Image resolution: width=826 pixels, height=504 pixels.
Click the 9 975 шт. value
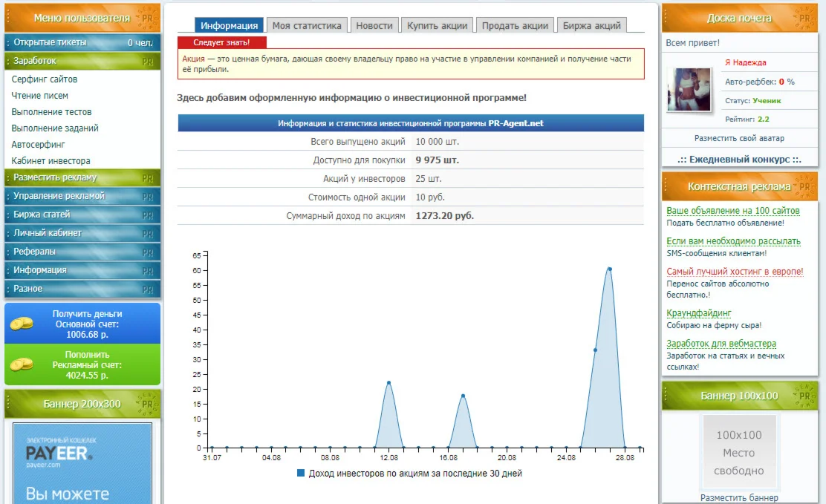(438, 160)
